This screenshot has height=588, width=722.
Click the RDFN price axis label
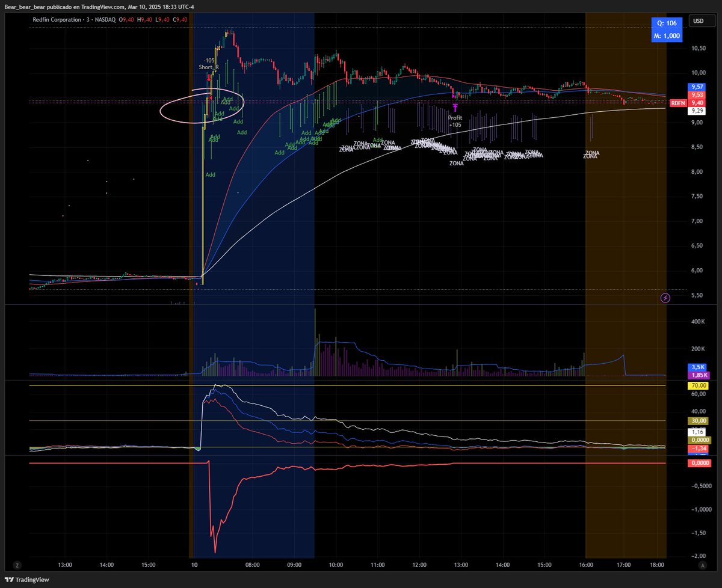(x=678, y=103)
